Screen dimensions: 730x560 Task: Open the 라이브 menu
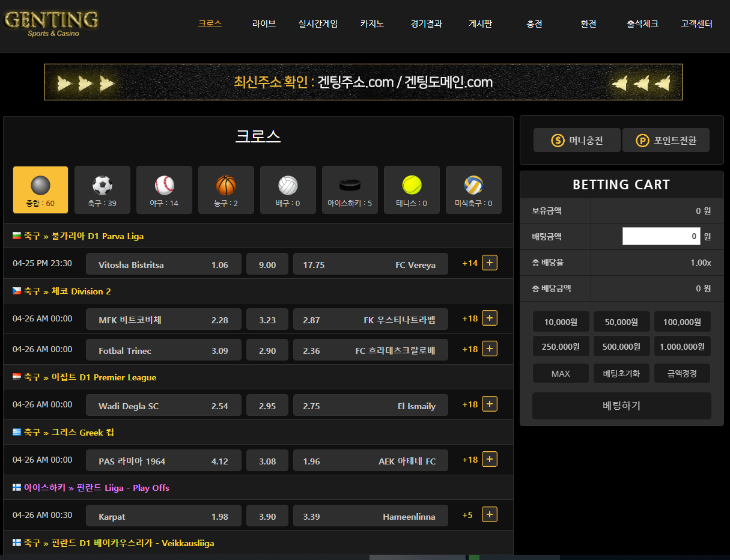point(264,24)
